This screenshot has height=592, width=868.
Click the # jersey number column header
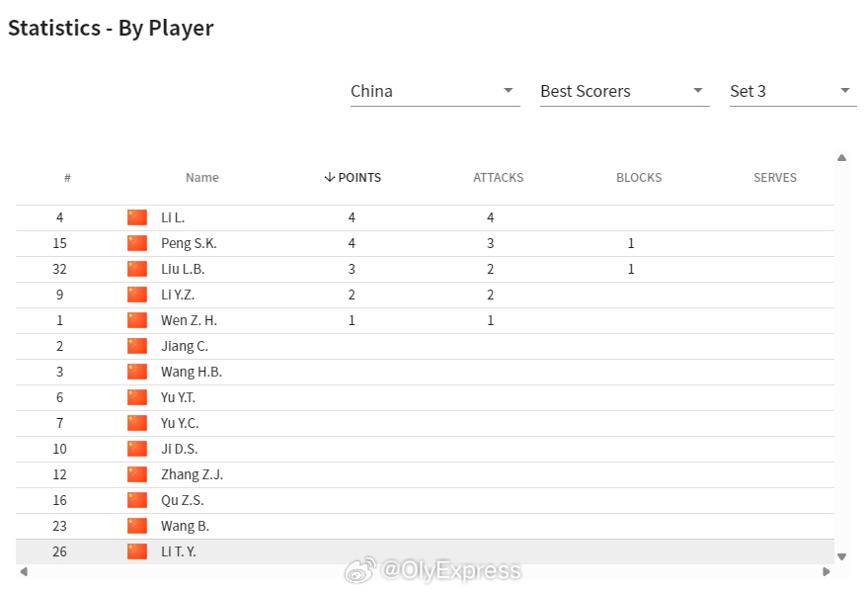pos(67,178)
